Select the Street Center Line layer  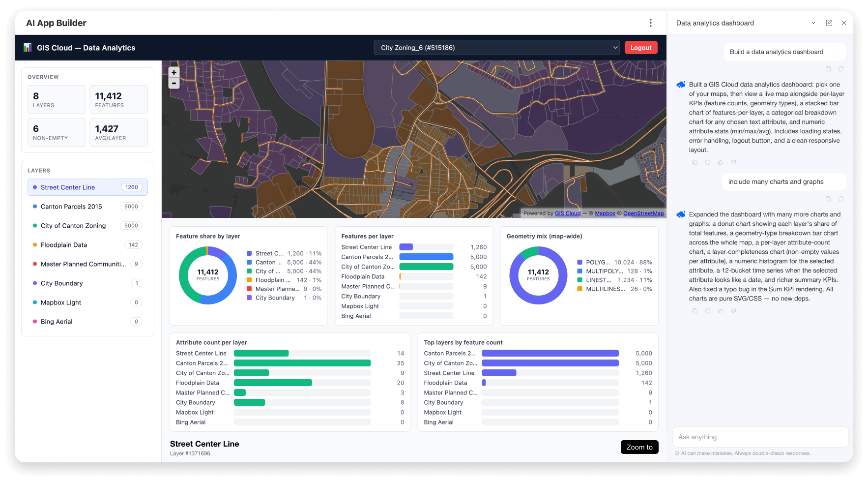[x=87, y=187]
